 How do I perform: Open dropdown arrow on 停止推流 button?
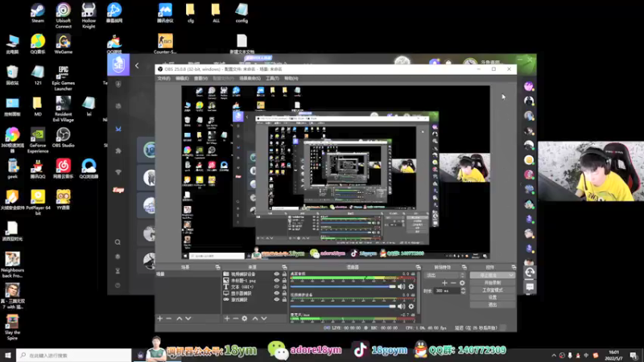point(511,275)
